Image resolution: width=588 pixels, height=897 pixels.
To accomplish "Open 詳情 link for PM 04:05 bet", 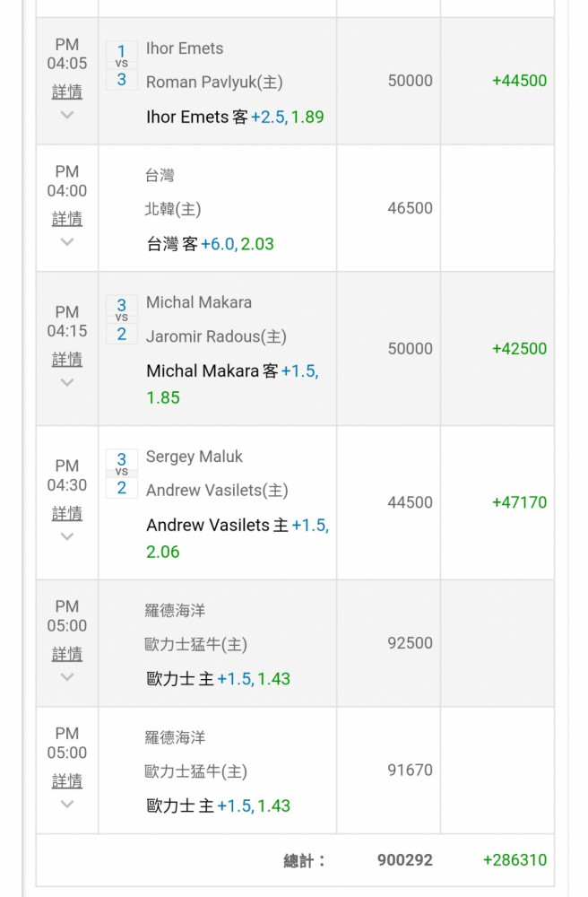I will (67, 91).
